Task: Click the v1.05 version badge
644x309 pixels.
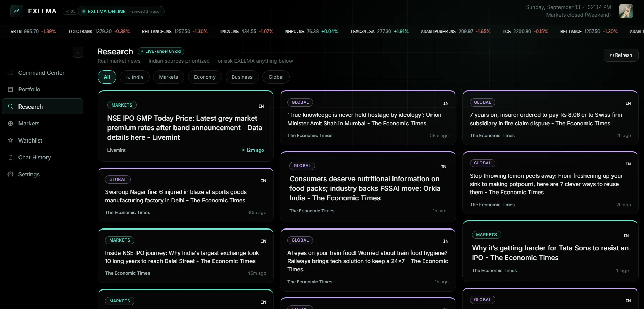Action: [70, 11]
